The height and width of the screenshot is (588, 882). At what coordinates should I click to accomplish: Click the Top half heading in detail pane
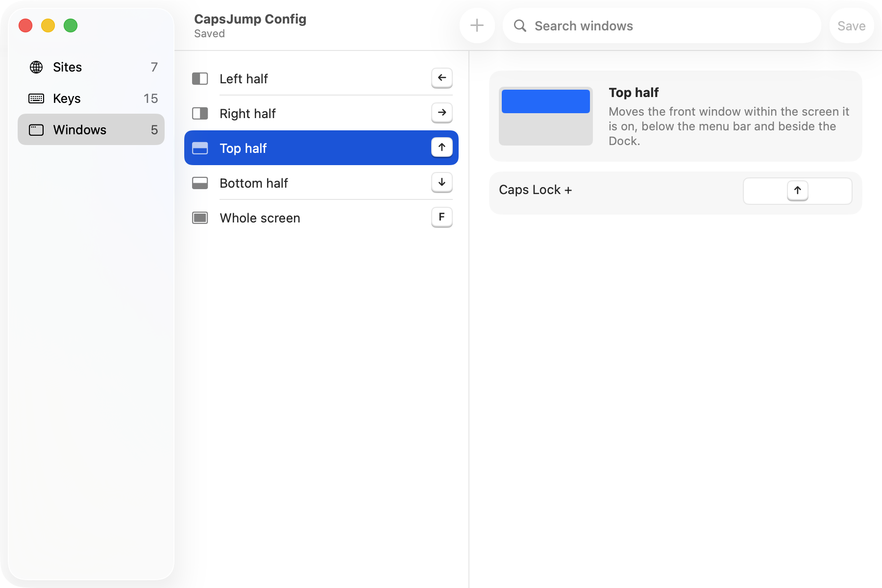(634, 92)
